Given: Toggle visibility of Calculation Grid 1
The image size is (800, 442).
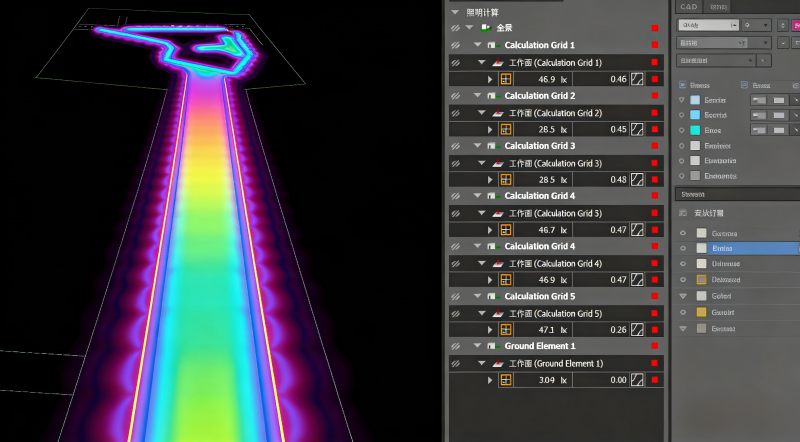Looking at the screenshot, I should point(455,46).
